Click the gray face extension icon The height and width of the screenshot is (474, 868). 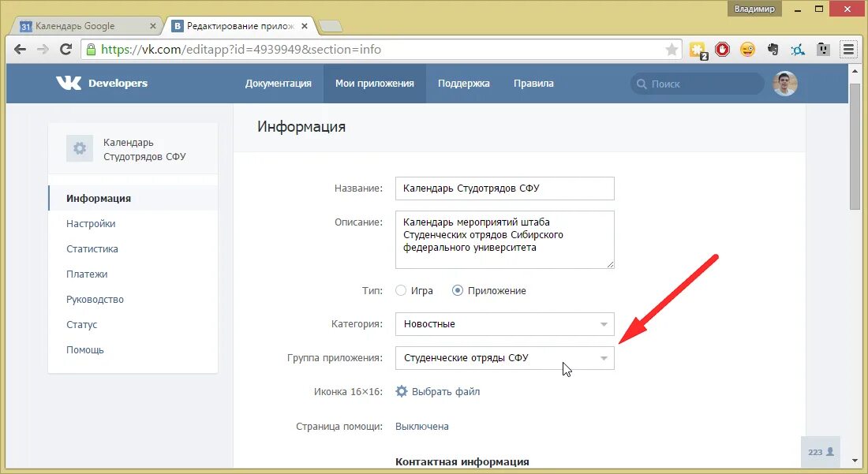(x=823, y=49)
